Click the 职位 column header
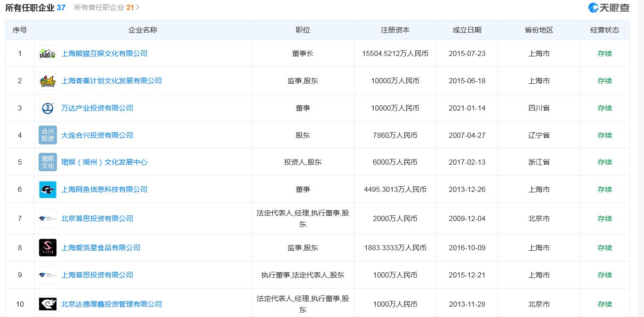The width and height of the screenshot is (644, 317). pos(303,30)
